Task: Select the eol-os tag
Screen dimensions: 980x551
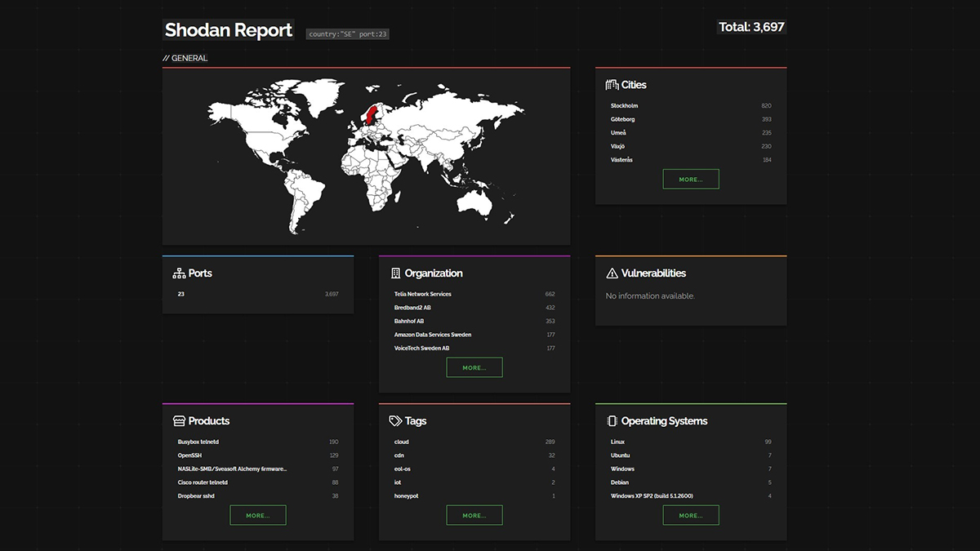Action: click(403, 469)
